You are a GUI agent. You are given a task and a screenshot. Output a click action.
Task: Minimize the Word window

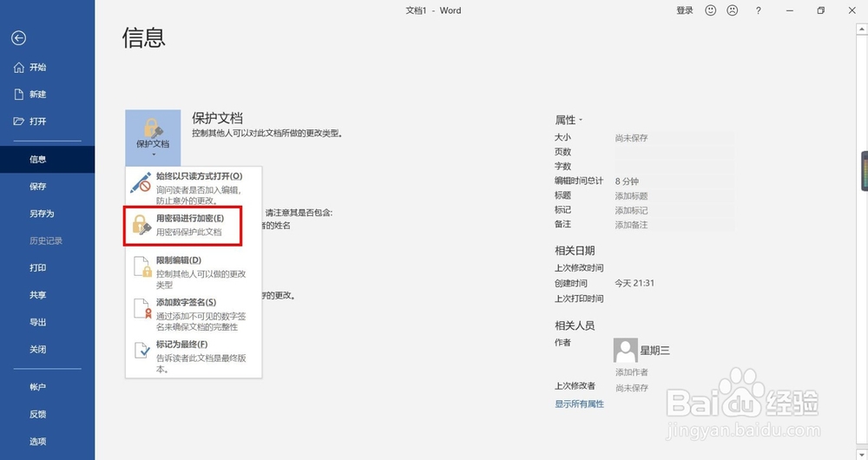pos(790,10)
